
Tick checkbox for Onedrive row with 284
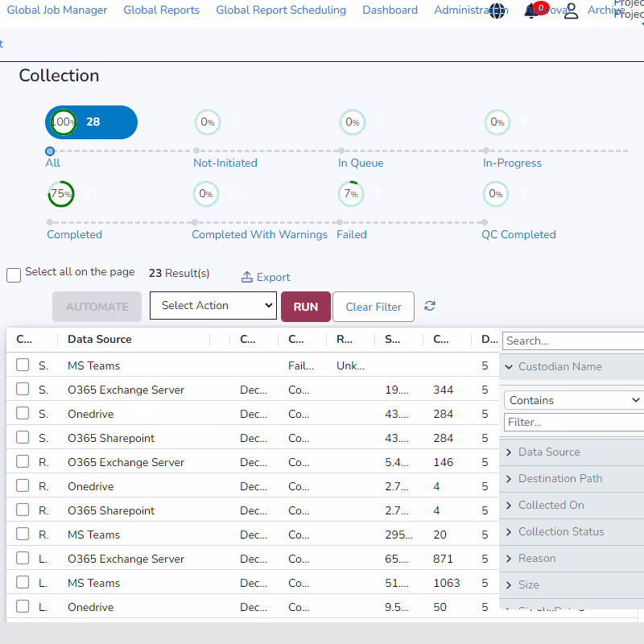point(23,413)
